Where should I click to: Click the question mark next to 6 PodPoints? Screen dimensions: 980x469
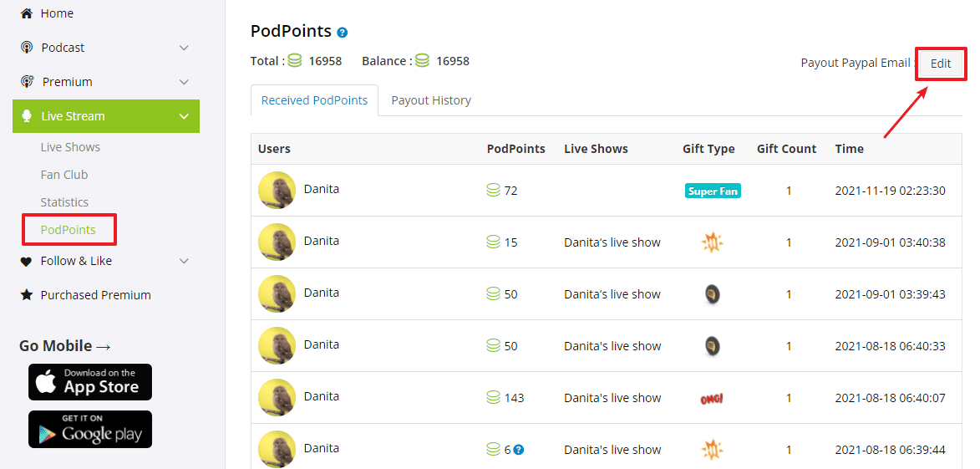pos(519,450)
